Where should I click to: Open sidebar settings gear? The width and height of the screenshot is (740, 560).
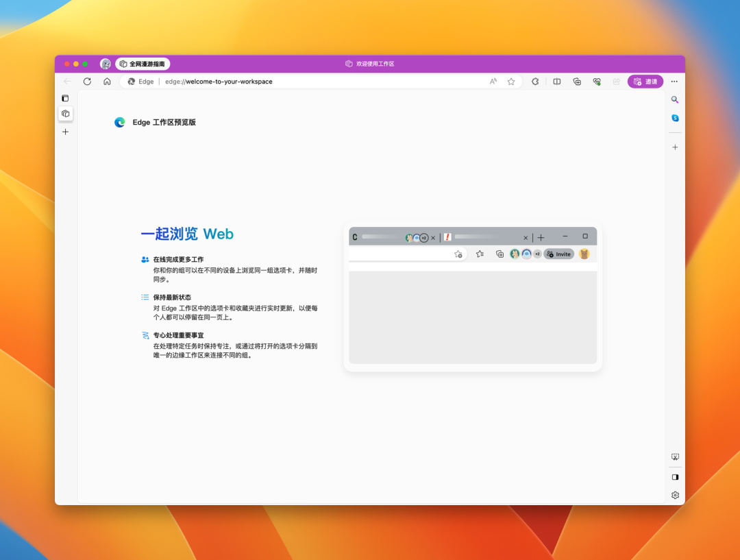[675, 496]
